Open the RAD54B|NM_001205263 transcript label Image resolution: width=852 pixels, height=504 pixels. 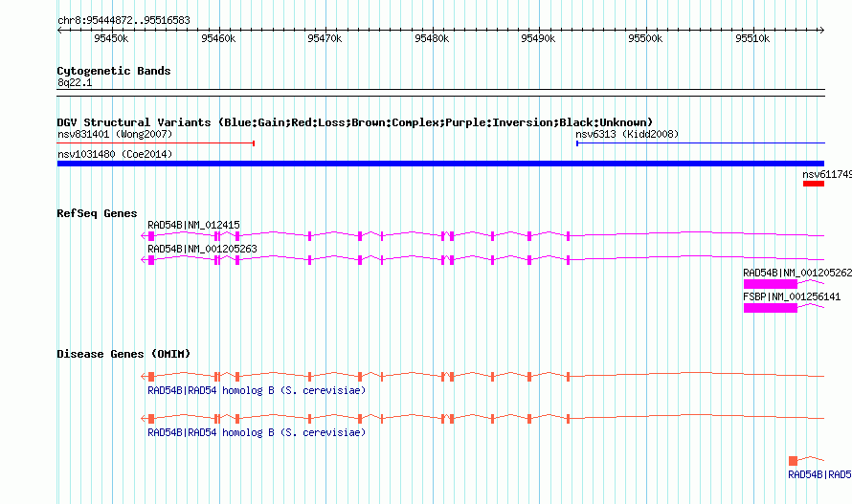pos(203,249)
